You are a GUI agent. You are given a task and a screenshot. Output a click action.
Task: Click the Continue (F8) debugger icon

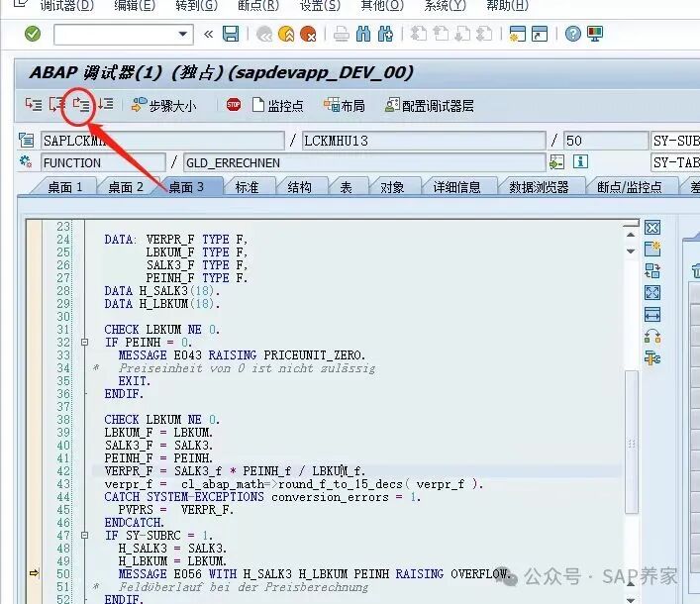pyautogui.click(x=106, y=105)
